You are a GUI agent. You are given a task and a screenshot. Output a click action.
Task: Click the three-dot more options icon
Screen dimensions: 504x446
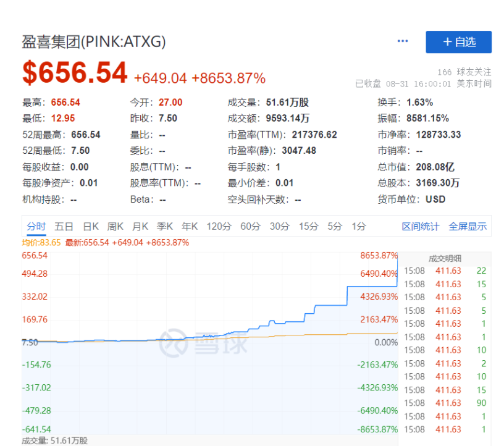tap(403, 41)
